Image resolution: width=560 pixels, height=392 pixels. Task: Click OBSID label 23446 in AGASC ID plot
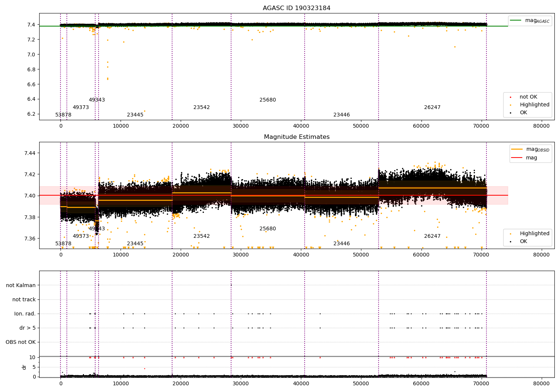(x=342, y=115)
